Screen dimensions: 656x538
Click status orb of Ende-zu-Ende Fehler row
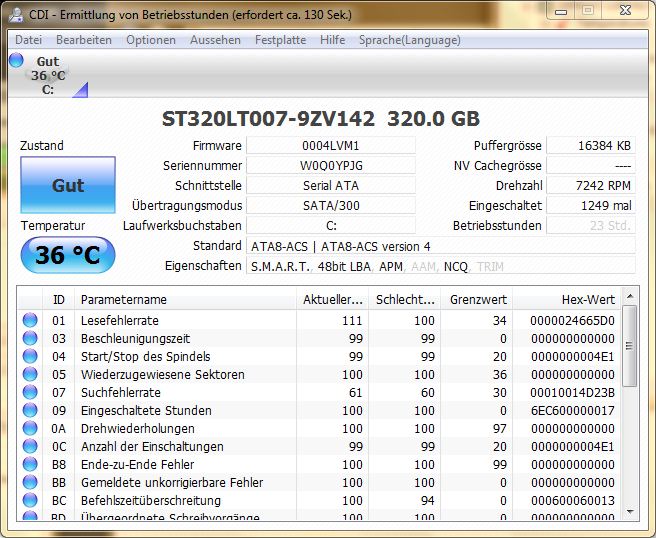tap(30, 464)
